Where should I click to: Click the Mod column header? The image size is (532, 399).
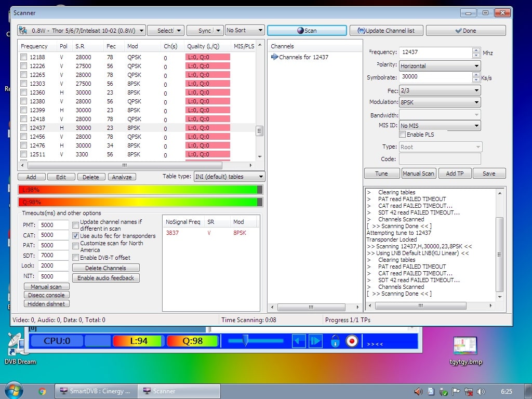point(142,46)
